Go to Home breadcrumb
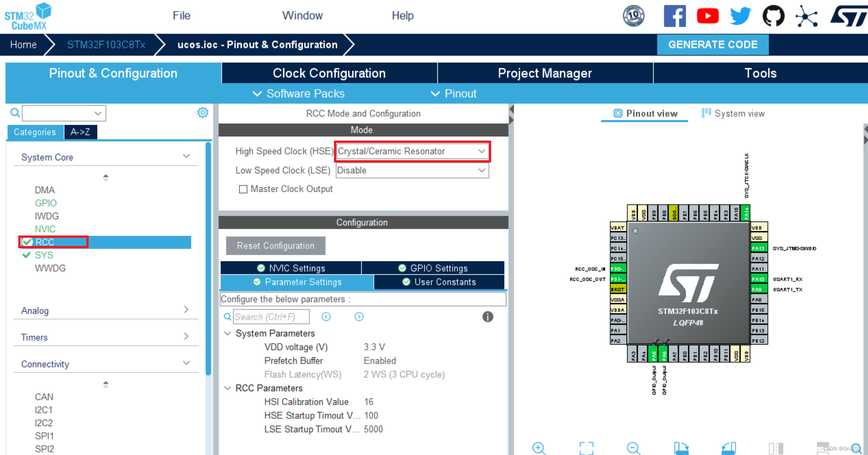The height and width of the screenshot is (455, 868). (23, 45)
